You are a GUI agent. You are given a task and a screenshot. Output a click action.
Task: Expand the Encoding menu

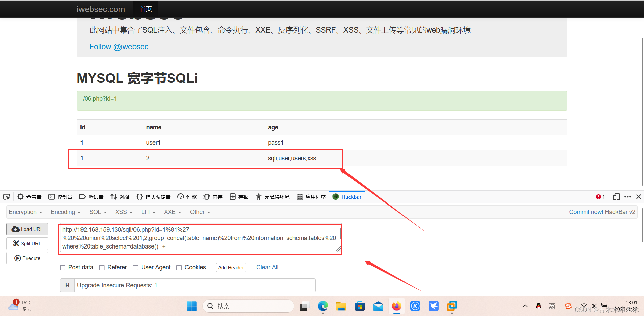[65, 212]
